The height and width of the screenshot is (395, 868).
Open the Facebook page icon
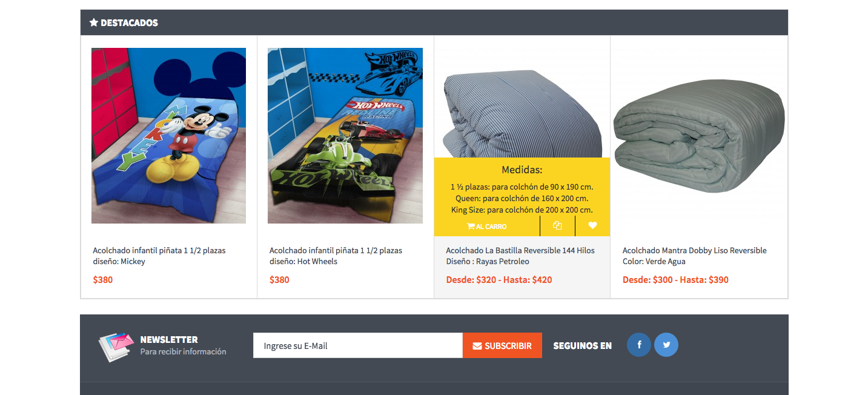point(639,345)
